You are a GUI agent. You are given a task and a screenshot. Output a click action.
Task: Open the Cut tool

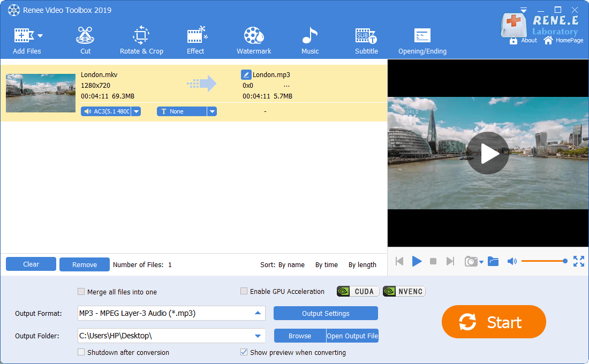(x=85, y=41)
